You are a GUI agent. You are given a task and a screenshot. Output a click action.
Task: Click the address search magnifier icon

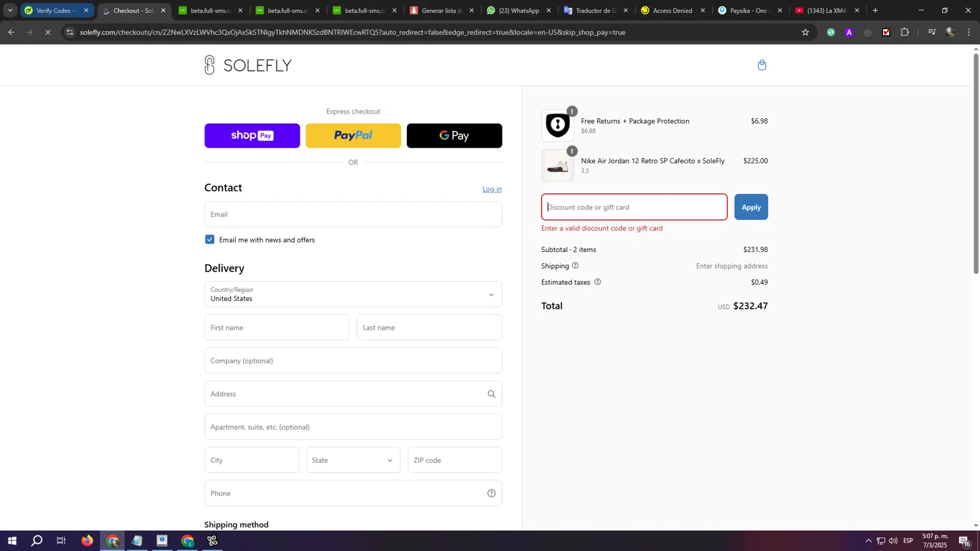click(x=491, y=394)
